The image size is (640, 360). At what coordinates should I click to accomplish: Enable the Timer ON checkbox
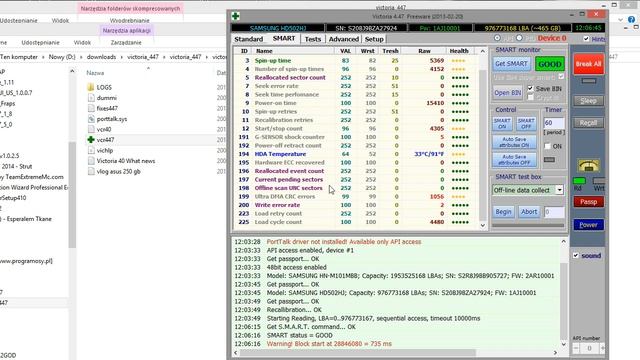coord(548,146)
